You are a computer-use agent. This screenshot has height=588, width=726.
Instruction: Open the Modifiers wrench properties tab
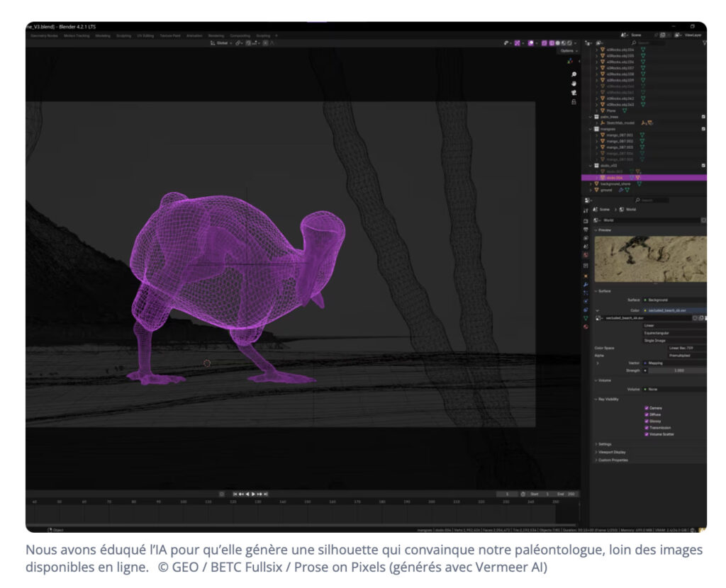pos(586,283)
